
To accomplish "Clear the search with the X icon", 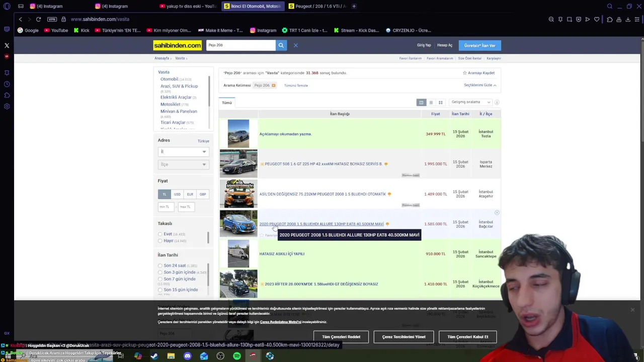I will tap(295, 45).
